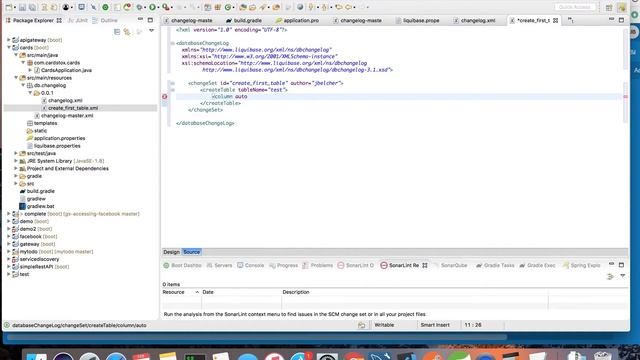Screen dimensions: 640x360
Task: Click the Save All toolbar icon
Action: coord(32,7)
